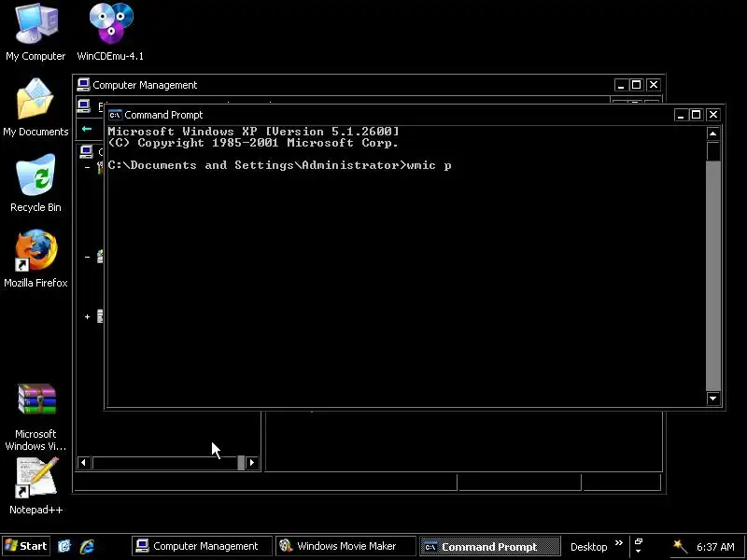Select the Microsoft Windows Vi... archive icon
Image resolution: width=747 pixels, height=560 pixels.
tap(36, 399)
